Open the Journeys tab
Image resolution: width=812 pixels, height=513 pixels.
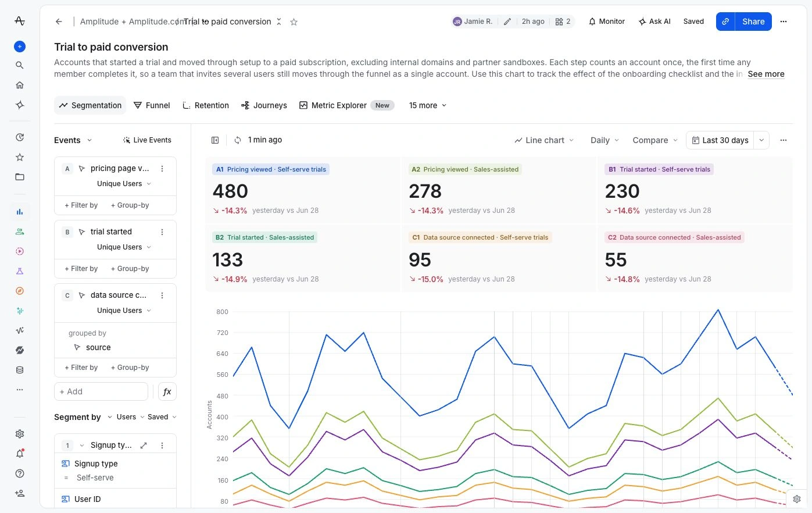pyautogui.click(x=264, y=105)
